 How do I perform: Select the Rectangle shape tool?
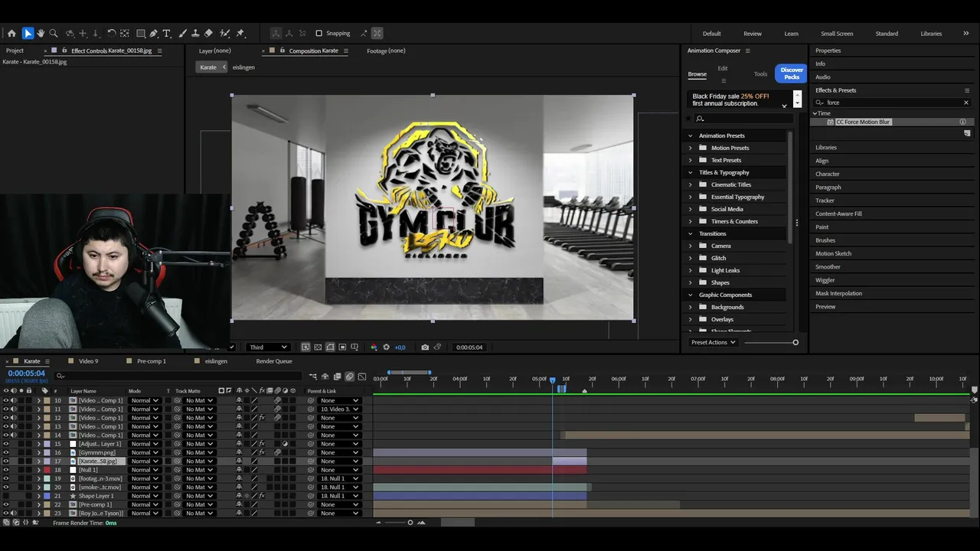[x=141, y=33]
